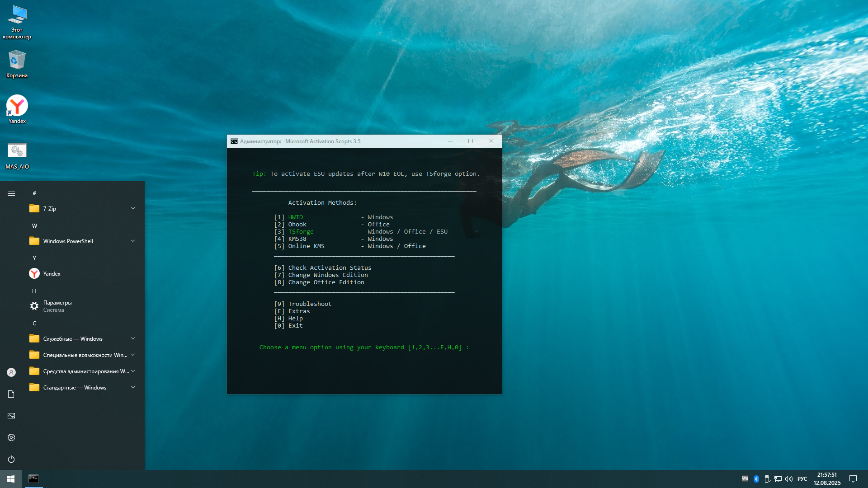Click the power icon in Start menu
This screenshot has width=868, height=488.
(11, 459)
